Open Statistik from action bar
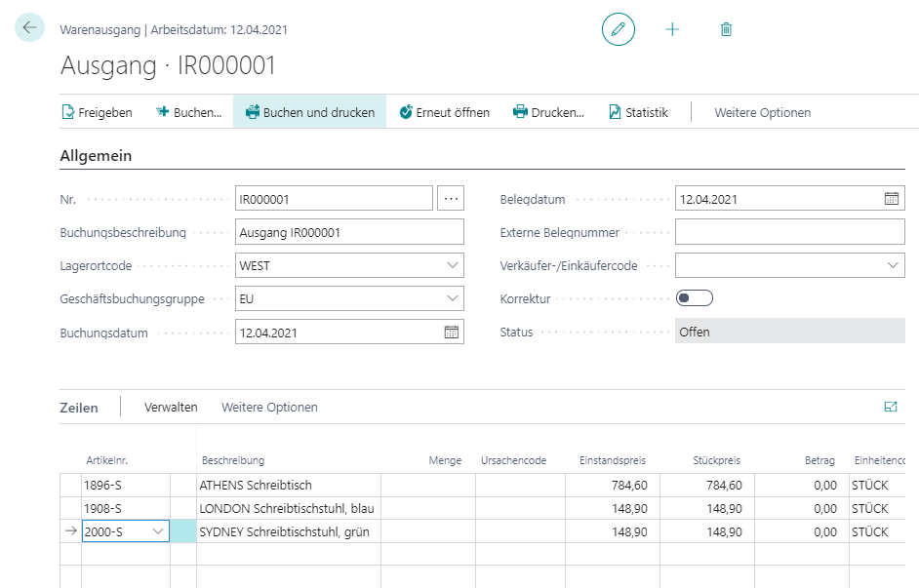This screenshot has width=919, height=588. click(638, 112)
